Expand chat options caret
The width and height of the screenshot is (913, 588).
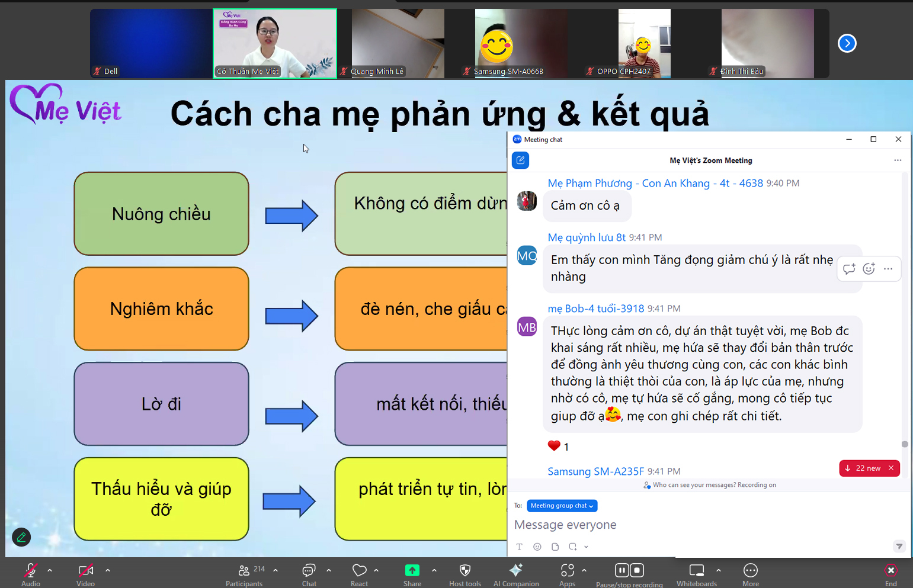point(329,570)
